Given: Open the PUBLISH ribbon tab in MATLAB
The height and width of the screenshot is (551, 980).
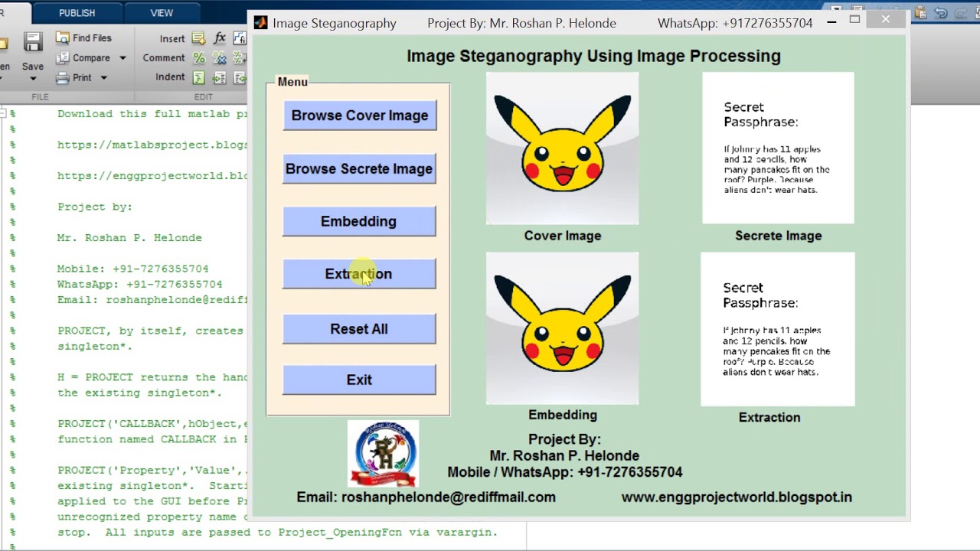Looking at the screenshot, I should (x=77, y=13).
